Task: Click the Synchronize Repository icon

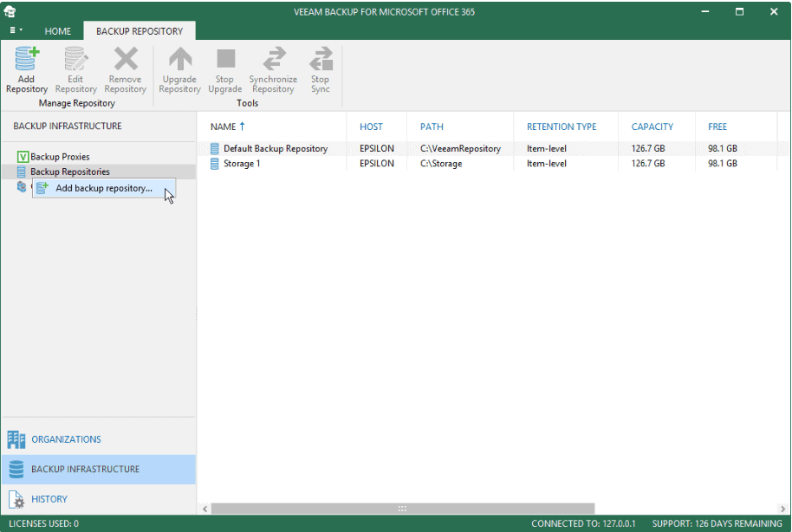Action: pyautogui.click(x=274, y=59)
